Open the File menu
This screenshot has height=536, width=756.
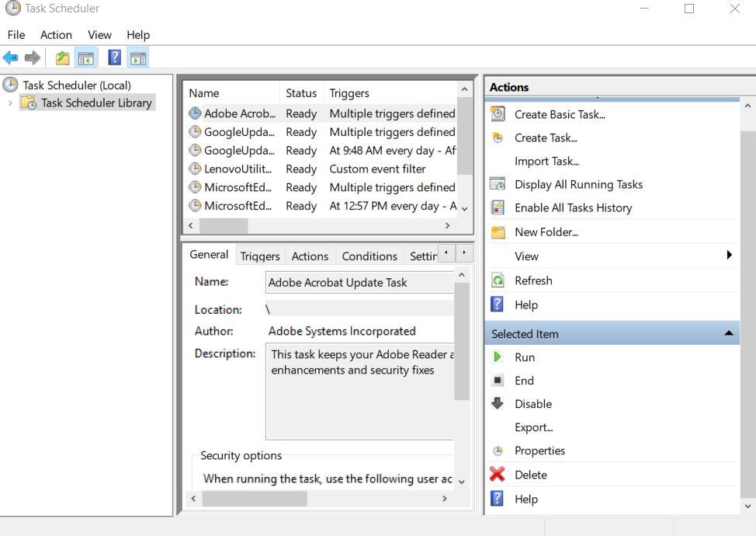click(16, 35)
